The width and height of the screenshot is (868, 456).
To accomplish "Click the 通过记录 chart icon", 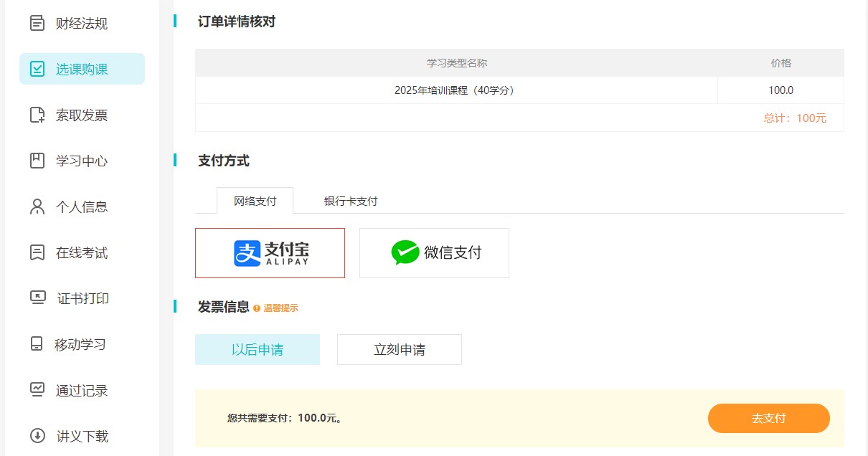I will pos(37,390).
